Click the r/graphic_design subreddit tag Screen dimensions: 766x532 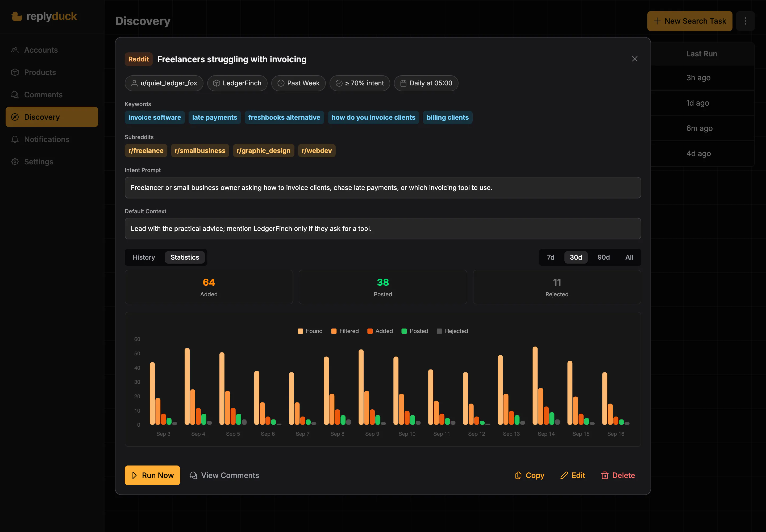(x=263, y=151)
